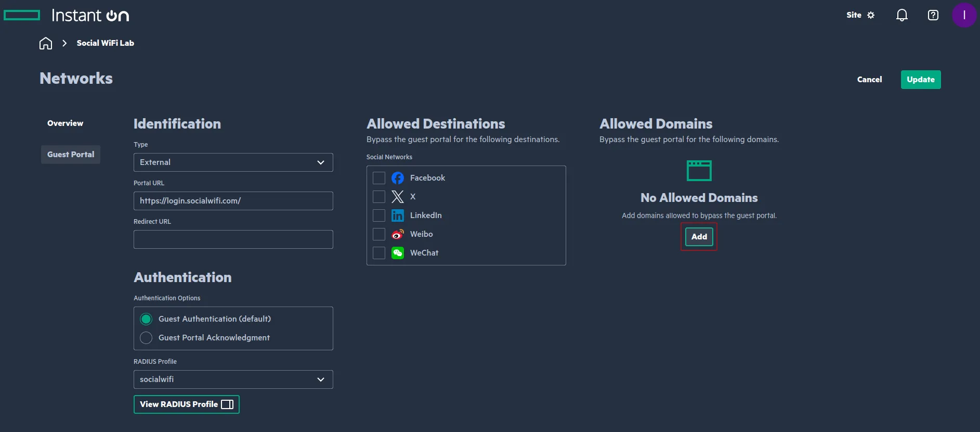Viewport: 980px width, 432px height.
Task: Open the help question mark icon
Action: [933, 15]
